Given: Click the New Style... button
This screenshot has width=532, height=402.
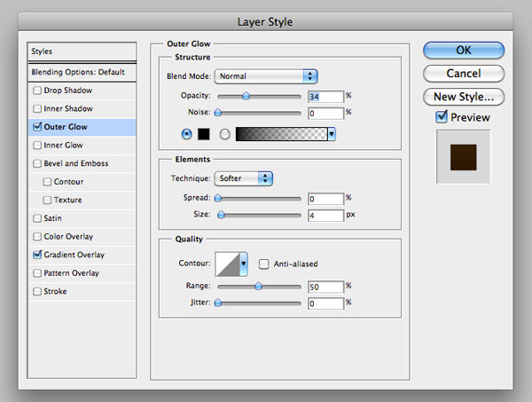Looking at the screenshot, I should click(463, 96).
